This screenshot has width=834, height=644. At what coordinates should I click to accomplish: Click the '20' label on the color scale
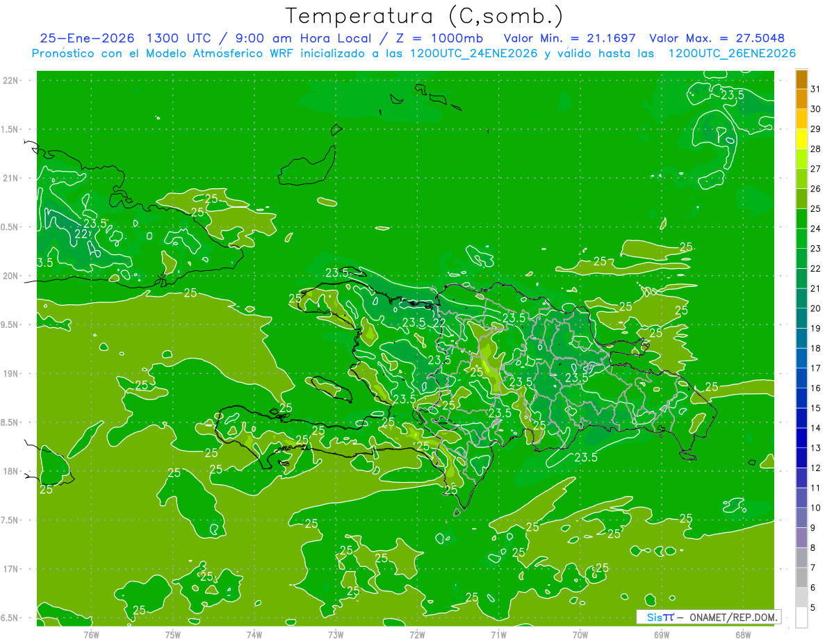(816, 308)
